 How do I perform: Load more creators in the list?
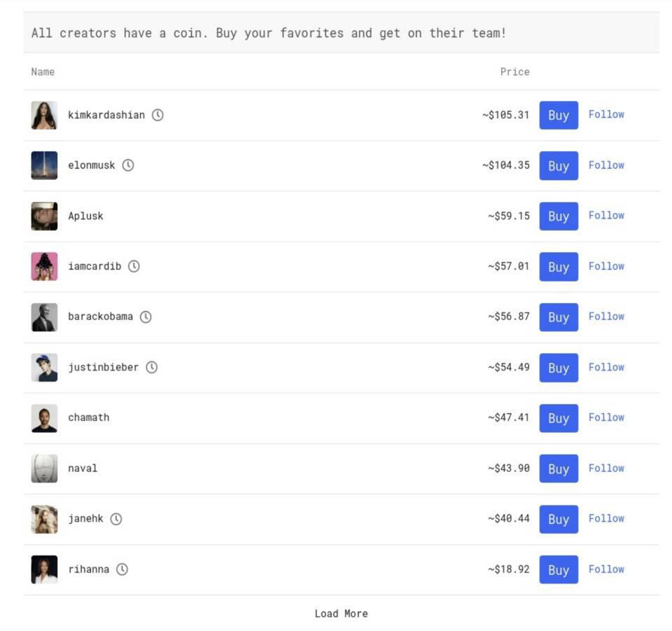click(341, 613)
